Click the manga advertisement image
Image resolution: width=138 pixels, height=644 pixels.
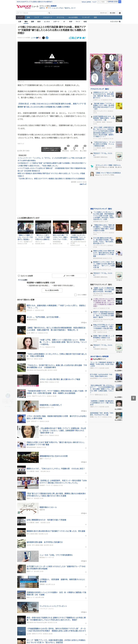[106, 70]
